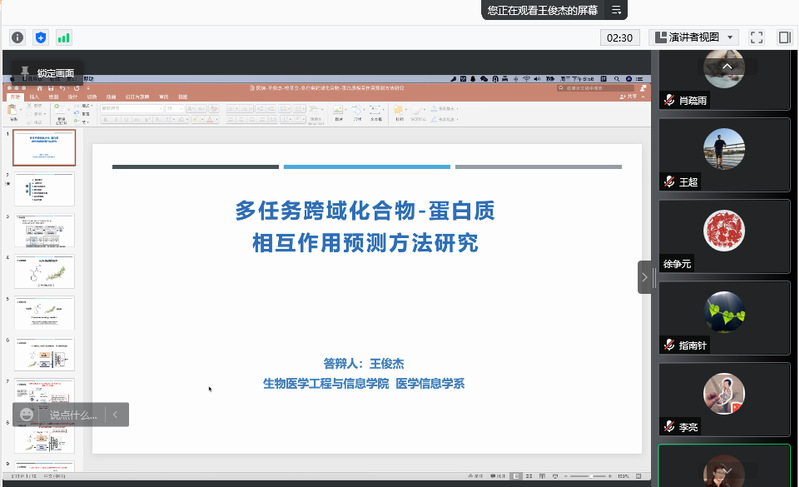
Task: Click 肖蕴雨's muted microphone icon
Action: (669, 100)
